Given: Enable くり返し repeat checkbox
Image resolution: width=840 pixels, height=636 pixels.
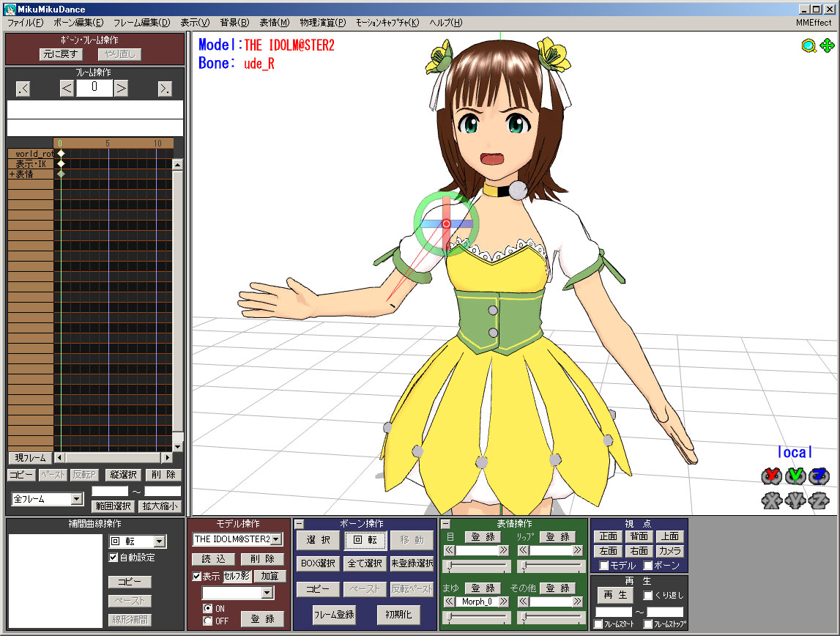Looking at the screenshot, I should 647,595.
